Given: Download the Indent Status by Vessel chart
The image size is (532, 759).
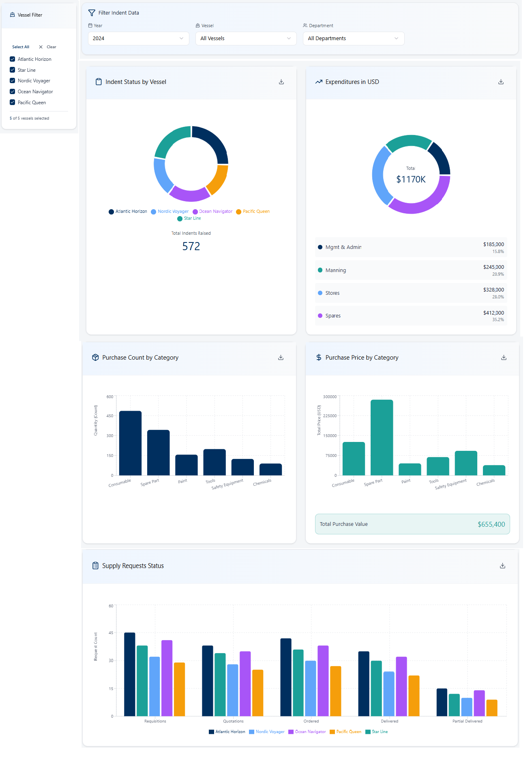Looking at the screenshot, I should pyautogui.click(x=281, y=82).
